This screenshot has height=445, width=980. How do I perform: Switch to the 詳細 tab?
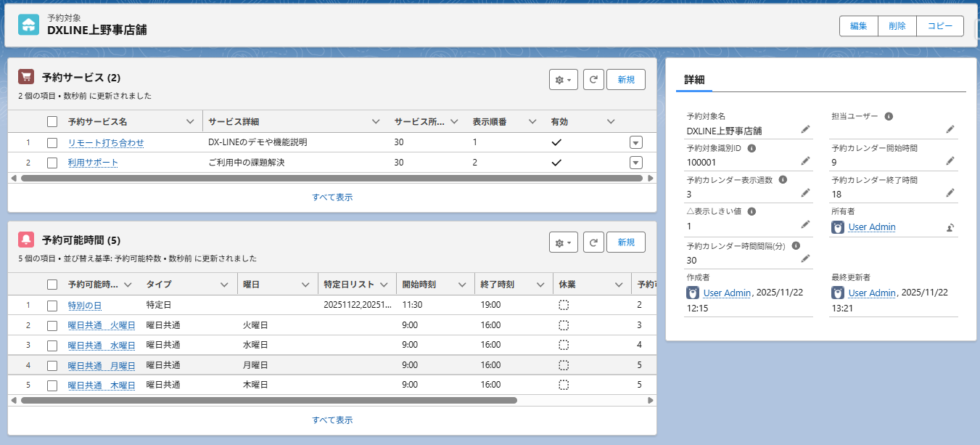[x=694, y=80]
